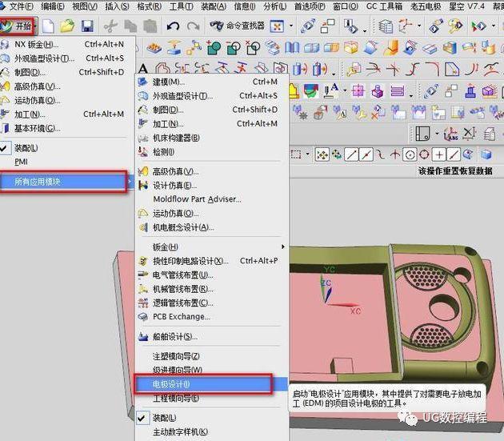Screen dimensions: 504x441
Task: Open the 分析(L) menu
Action: pos(275,6)
